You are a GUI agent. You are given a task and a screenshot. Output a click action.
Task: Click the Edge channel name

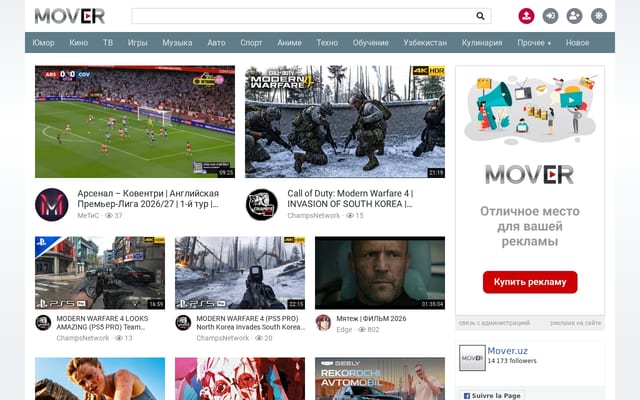point(344,329)
